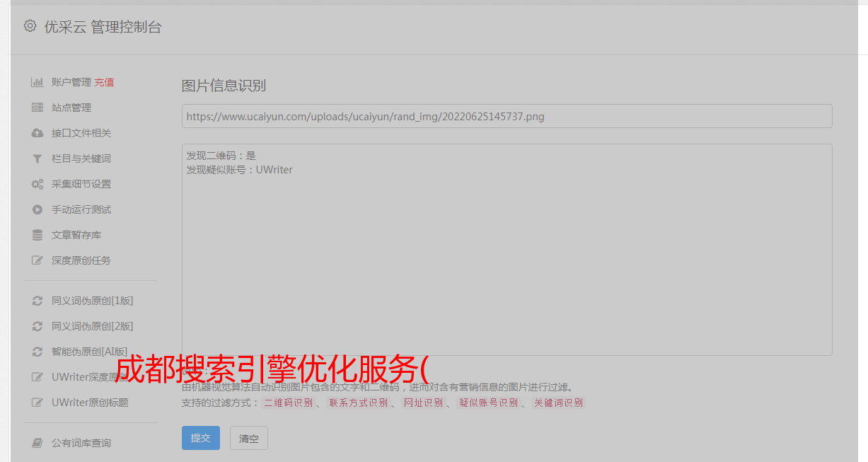Click the 二维码识别 tag

(288, 403)
